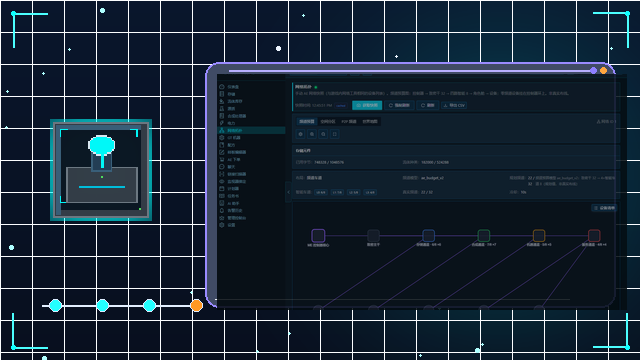The height and width of the screenshot is (360, 640).
Task: Click the 强制刷新 button
Action: [399, 105]
